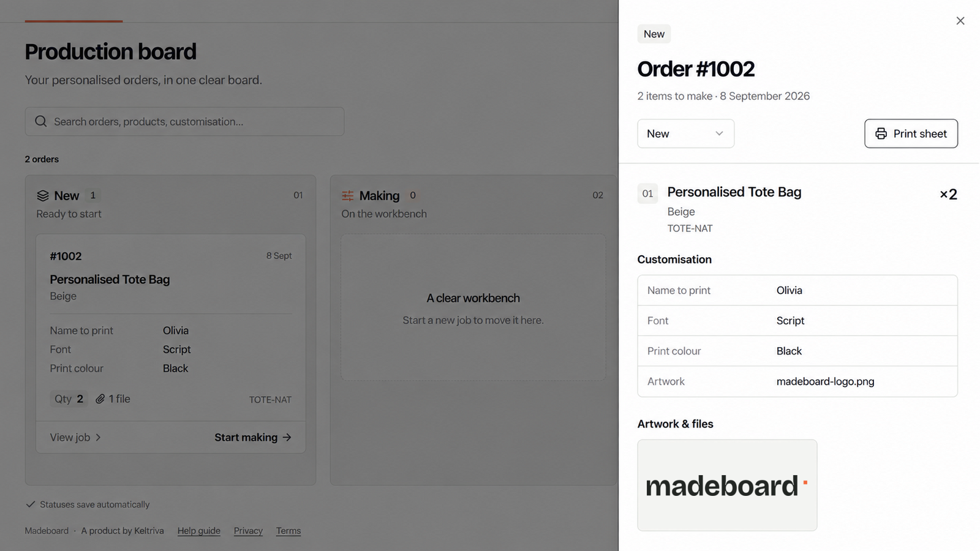The width and height of the screenshot is (980, 551).
Task: Click the stacked layers icon beside New column
Action: click(x=43, y=195)
